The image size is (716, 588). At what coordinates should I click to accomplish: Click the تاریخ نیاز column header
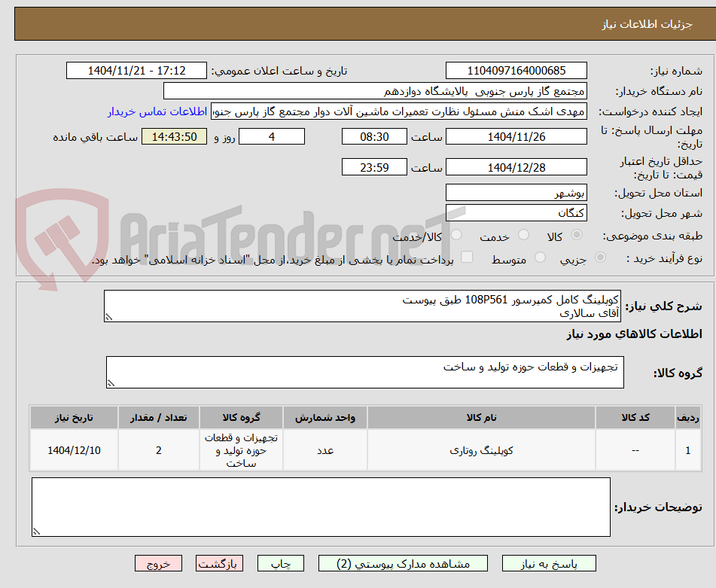[74, 418]
